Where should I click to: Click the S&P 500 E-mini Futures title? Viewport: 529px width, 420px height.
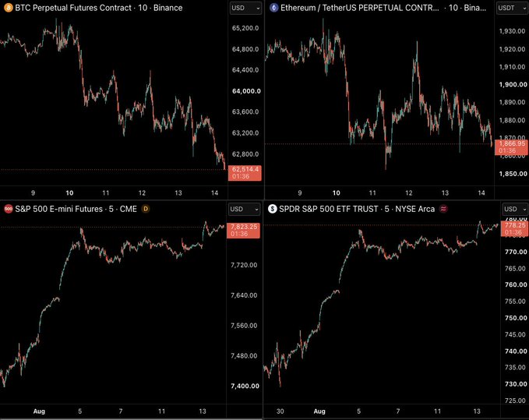click(x=76, y=209)
